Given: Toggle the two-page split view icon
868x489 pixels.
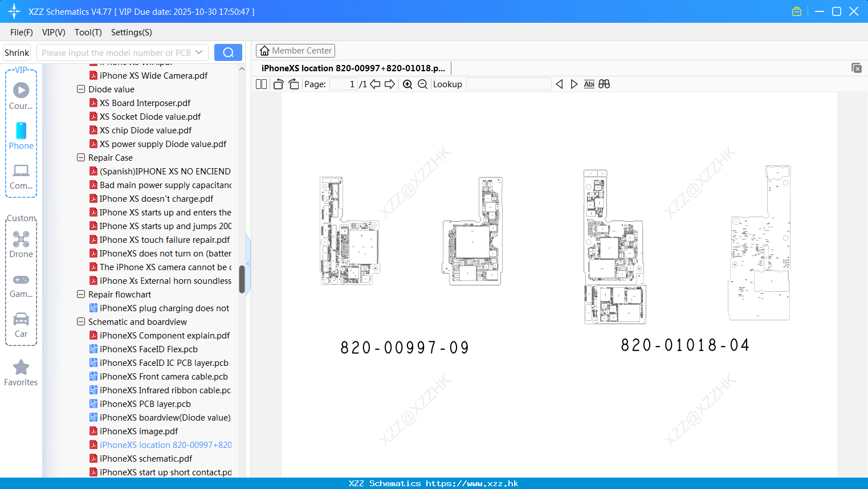Looking at the screenshot, I should coord(261,84).
